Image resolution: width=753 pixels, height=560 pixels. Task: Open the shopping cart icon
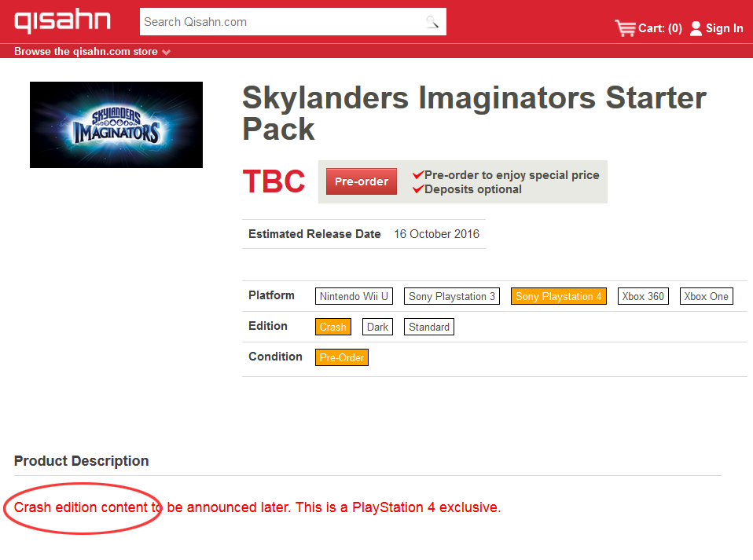625,28
